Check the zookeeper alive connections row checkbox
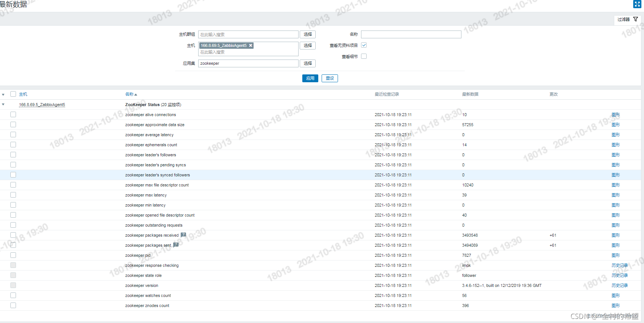The image size is (644, 323). click(13, 115)
